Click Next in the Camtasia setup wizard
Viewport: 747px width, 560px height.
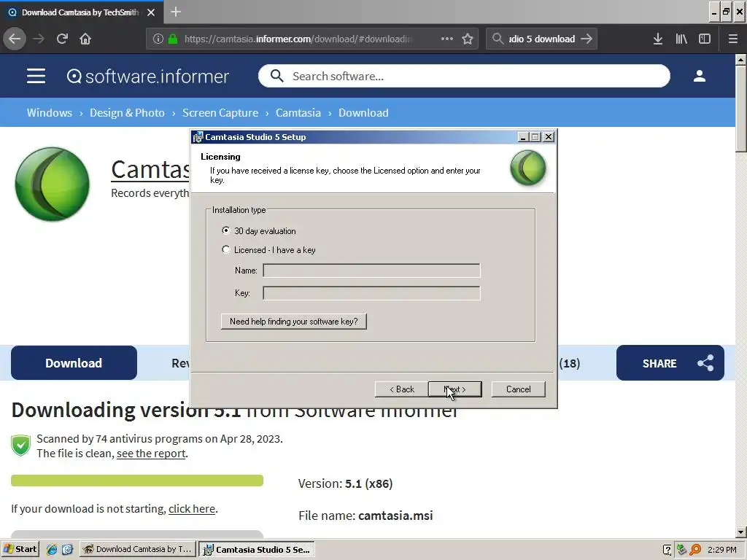pyautogui.click(x=455, y=389)
